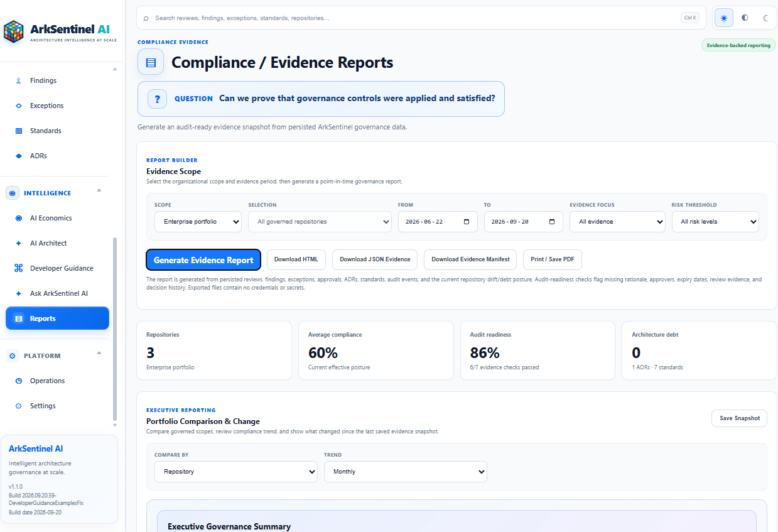Open the To date calendar picker icon

click(x=552, y=222)
